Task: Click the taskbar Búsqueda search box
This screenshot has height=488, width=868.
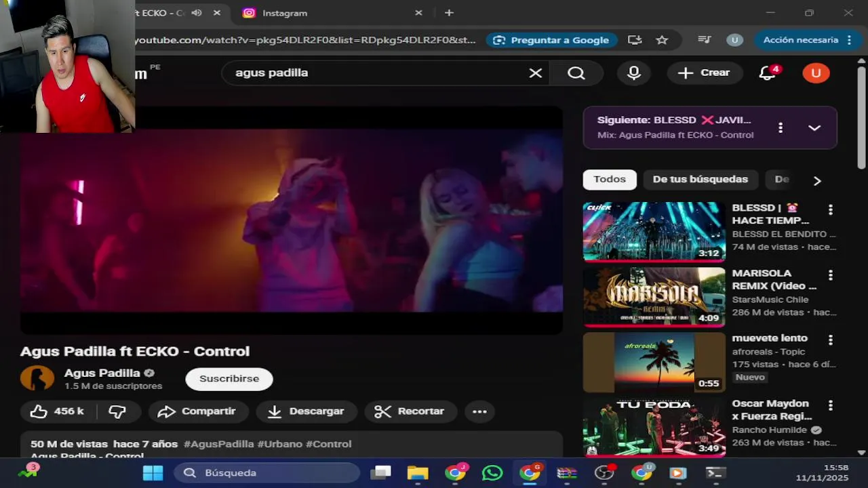Action: point(267,473)
